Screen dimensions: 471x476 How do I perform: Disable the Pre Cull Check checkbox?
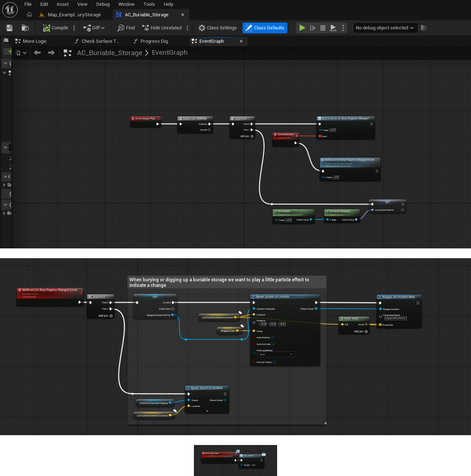[x=274, y=362]
